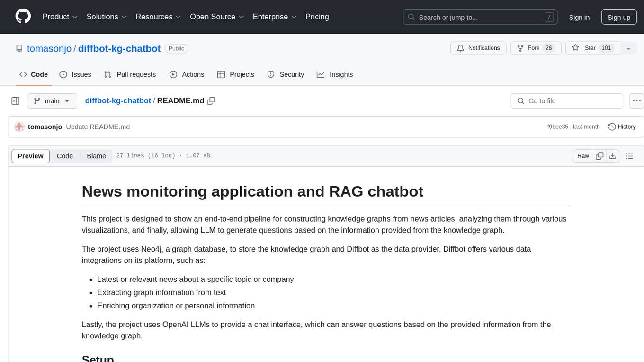Viewport: 644px width, 362px height.
Task: Click the Sign in link
Action: (579, 17)
